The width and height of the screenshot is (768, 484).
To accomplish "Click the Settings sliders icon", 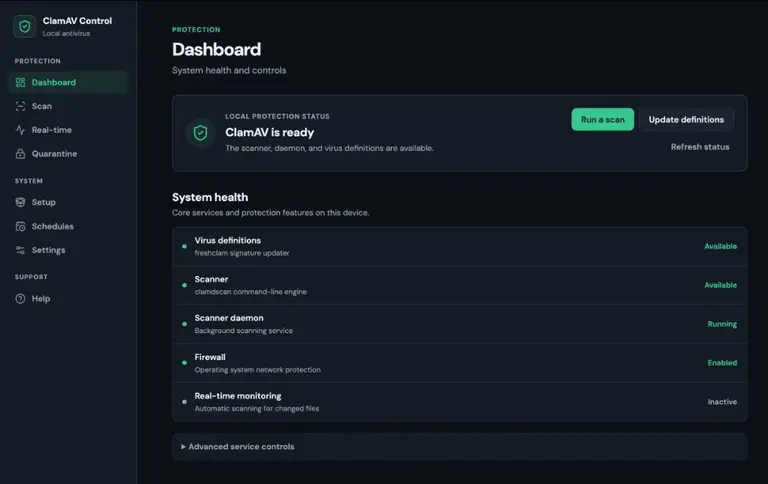I will (x=20, y=250).
